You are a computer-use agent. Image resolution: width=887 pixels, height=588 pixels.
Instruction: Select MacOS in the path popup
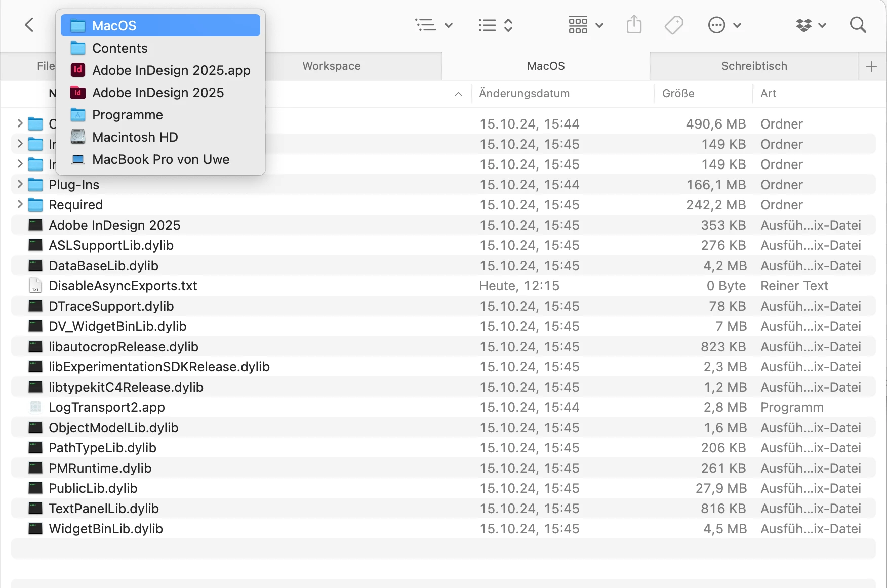click(160, 25)
